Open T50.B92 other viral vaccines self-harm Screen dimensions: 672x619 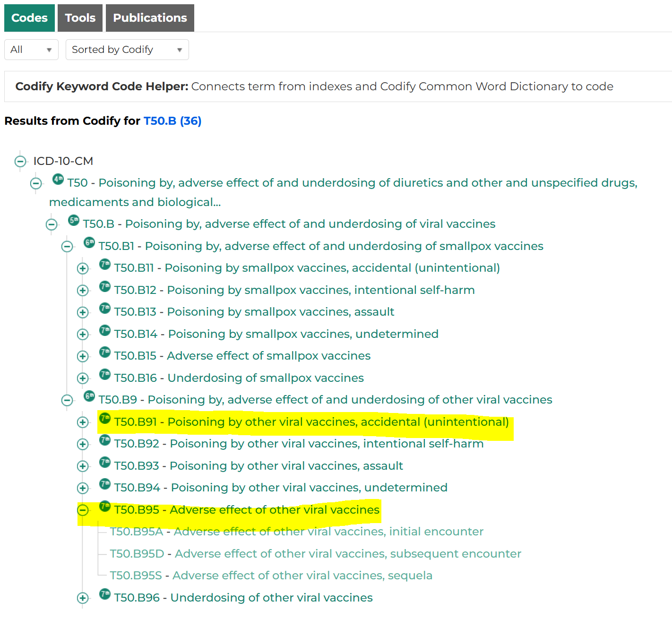tap(299, 444)
